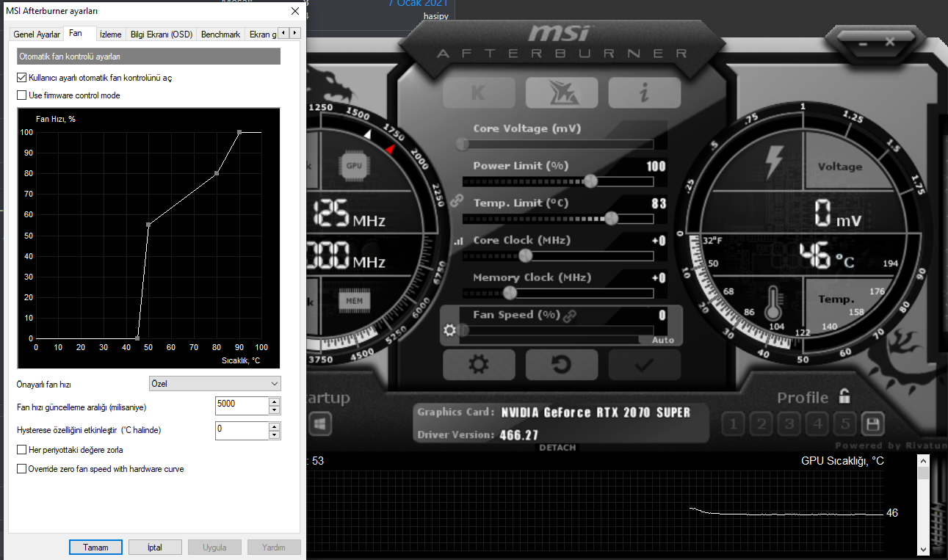Check 'Her periyottaki değere zorla'
Image resolution: width=948 pixels, height=560 pixels.
coord(21,450)
